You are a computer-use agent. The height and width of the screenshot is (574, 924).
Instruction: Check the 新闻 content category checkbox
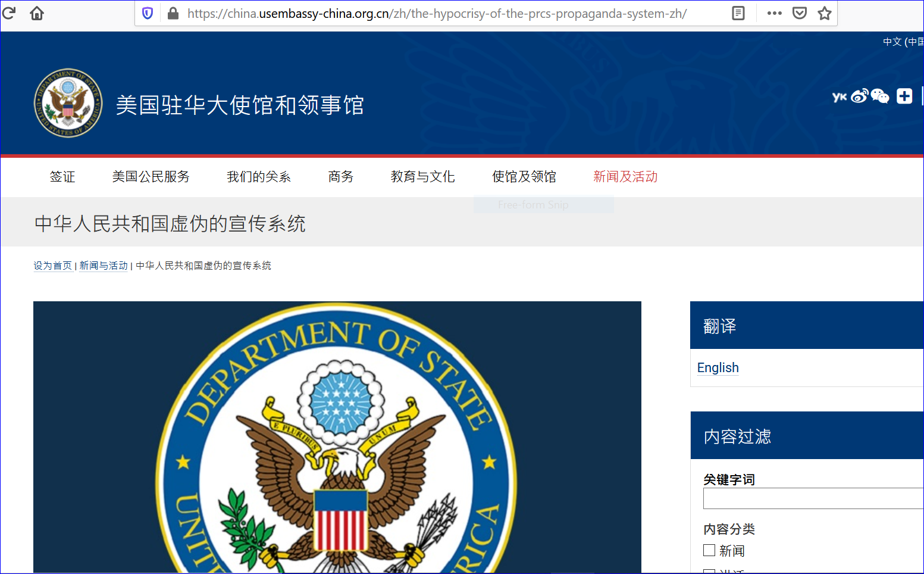709,550
